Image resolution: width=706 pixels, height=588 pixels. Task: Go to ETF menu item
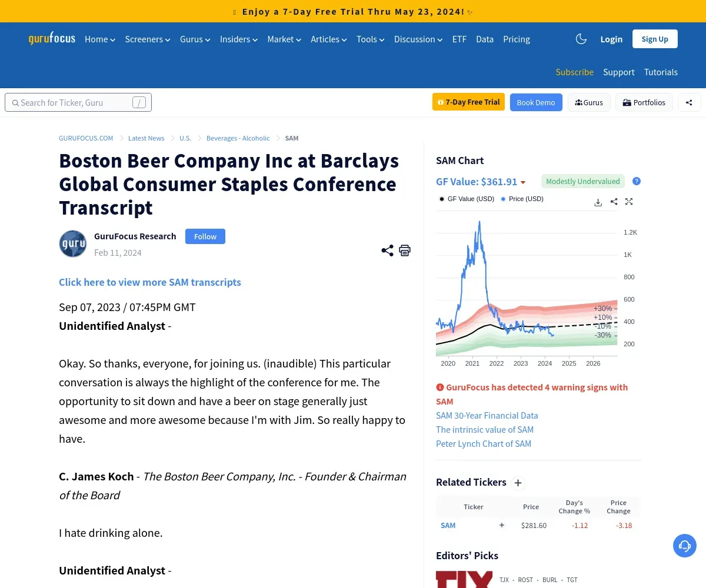(x=459, y=39)
